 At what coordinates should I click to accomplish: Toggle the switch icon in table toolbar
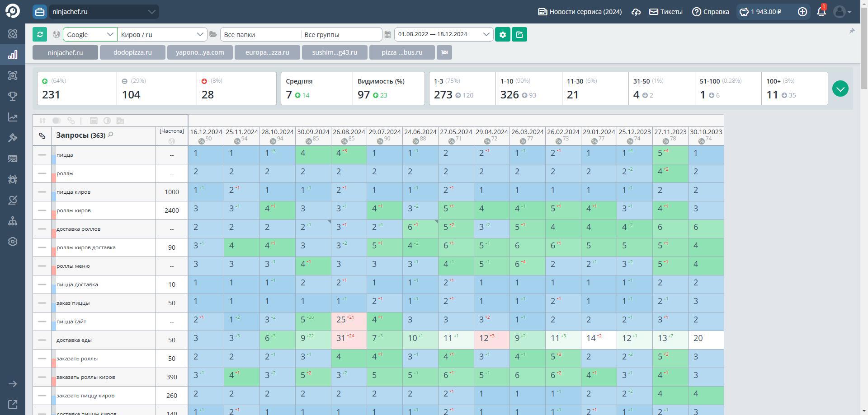click(57, 121)
